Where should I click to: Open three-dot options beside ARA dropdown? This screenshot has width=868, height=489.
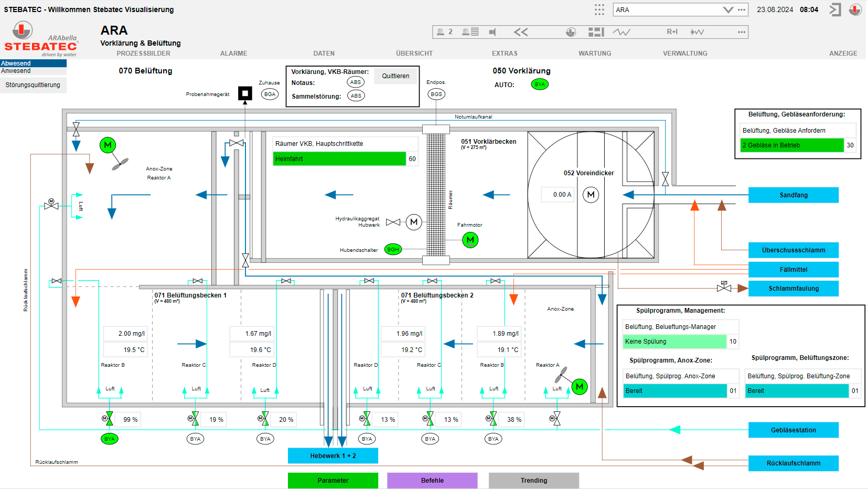741,9
